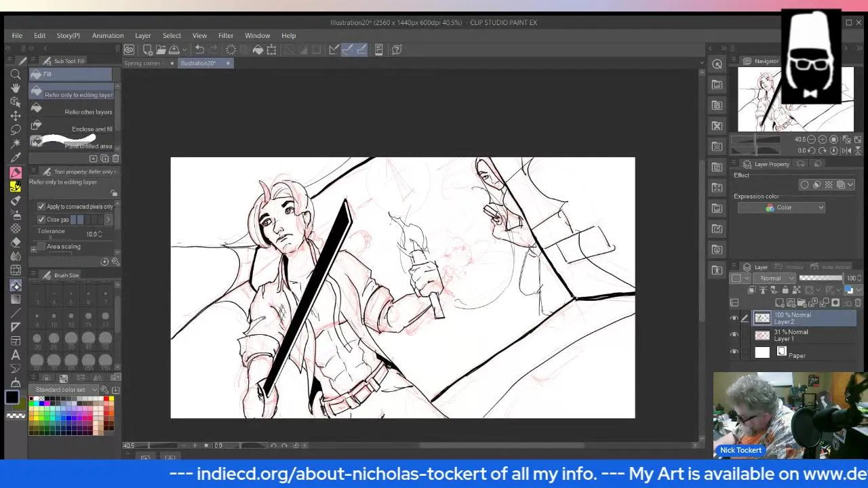The height and width of the screenshot is (488, 868).
Task: Select the Auto select wand tool
Action: (16, 144)
